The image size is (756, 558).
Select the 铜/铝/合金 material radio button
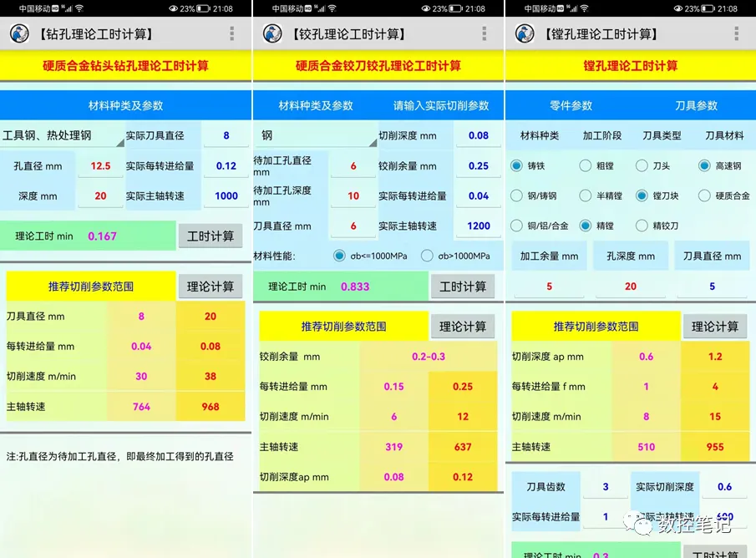(x=516, y=226)
